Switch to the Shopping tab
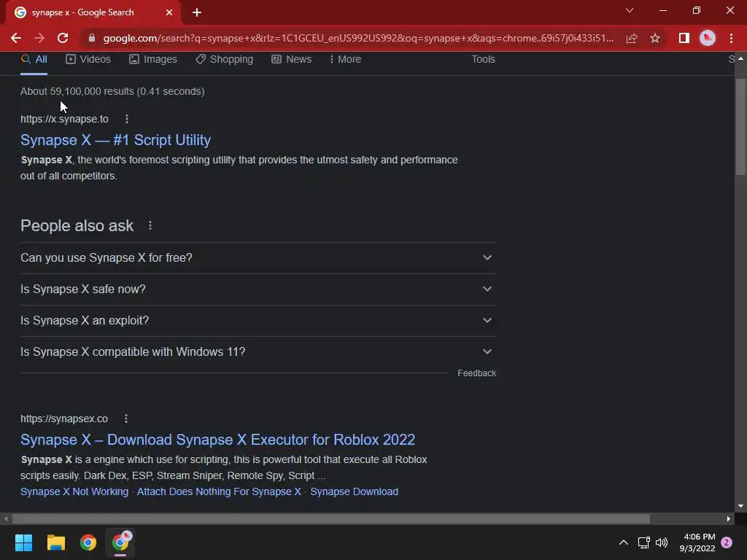The height and width of the screenshot is (560, 747). (x=224, y=59)
